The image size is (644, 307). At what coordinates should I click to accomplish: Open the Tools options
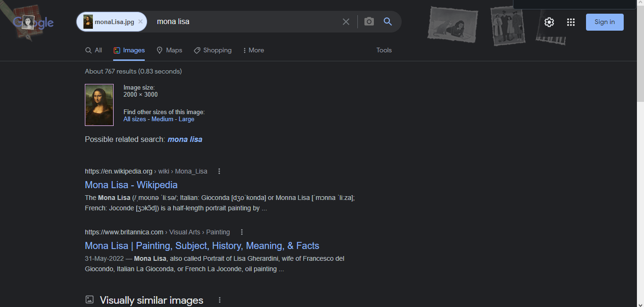tap(384, 50)
